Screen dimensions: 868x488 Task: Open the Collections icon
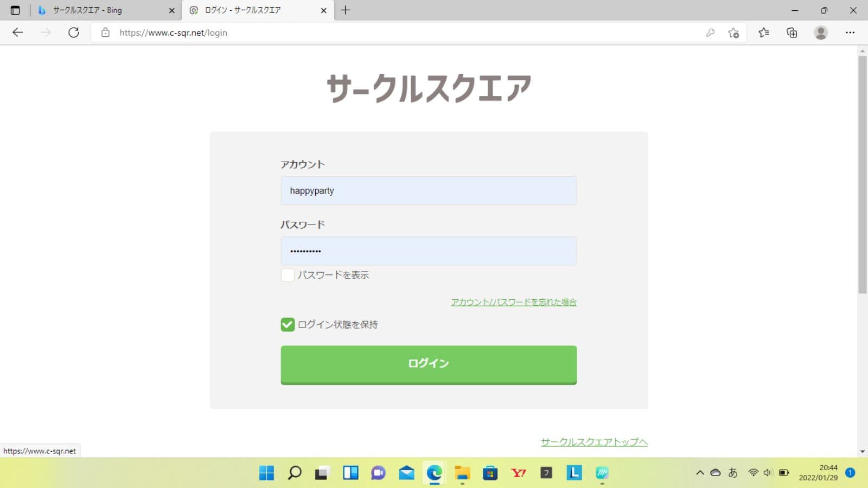point(792,33)
